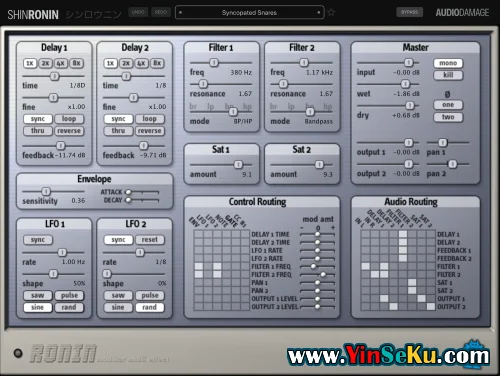Click the pan 2 slider handle

tap(452, 164)
